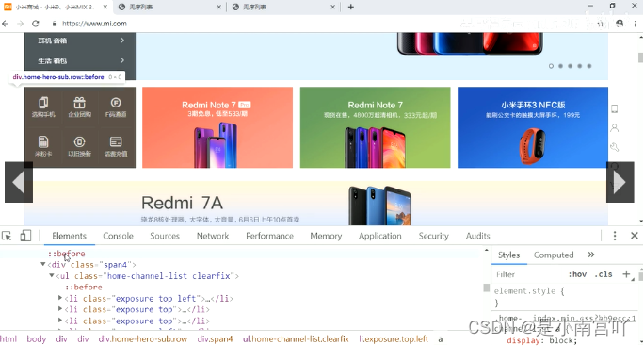Click the user icon on the page's right sidebar
The image size is (644, 346).
click(x=615, y=128)
